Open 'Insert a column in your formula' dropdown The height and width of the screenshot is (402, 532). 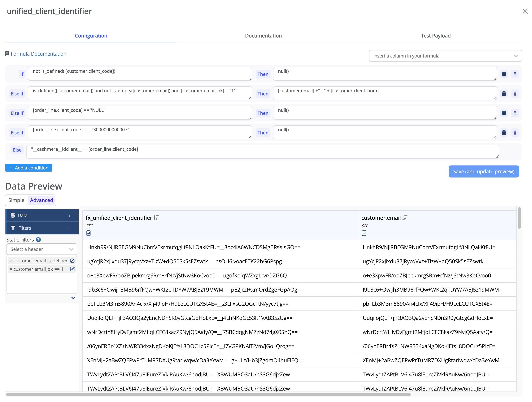(x=445, y=56)
